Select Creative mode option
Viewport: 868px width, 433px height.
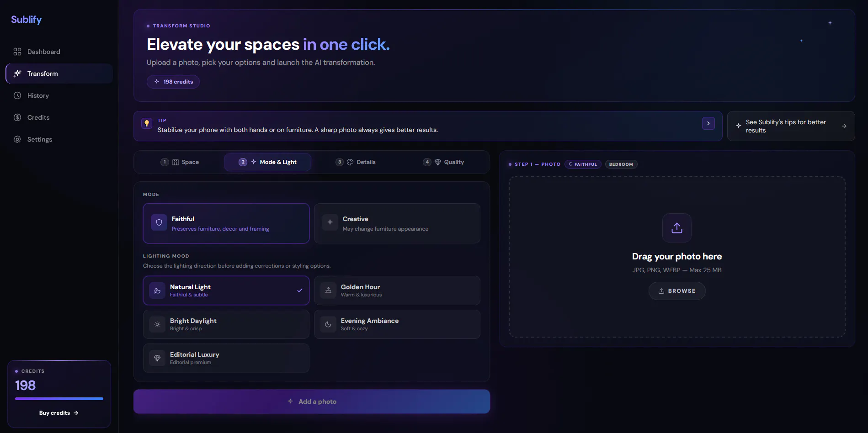397,223
